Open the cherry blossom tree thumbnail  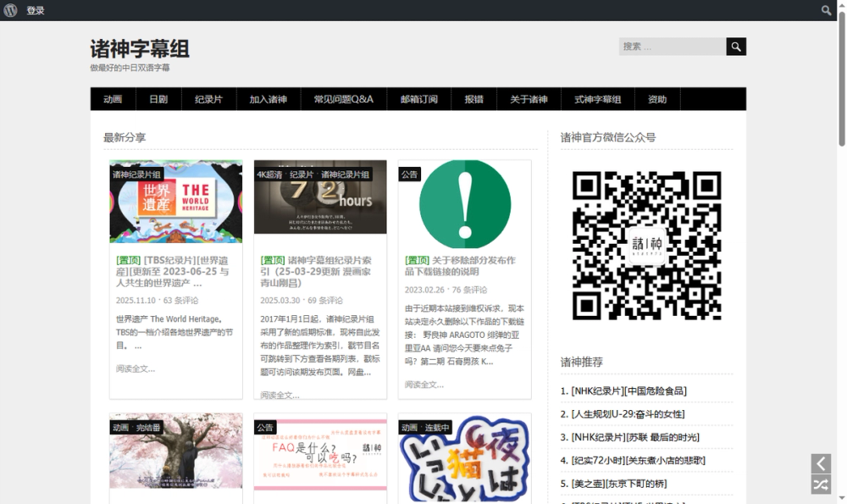[175, 451]
